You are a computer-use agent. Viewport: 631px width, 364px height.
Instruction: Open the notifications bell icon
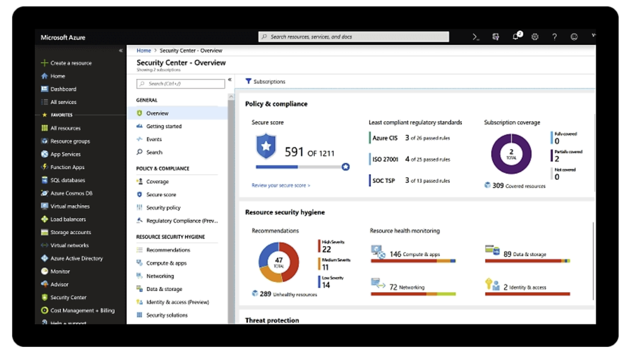tap(516, 37)
